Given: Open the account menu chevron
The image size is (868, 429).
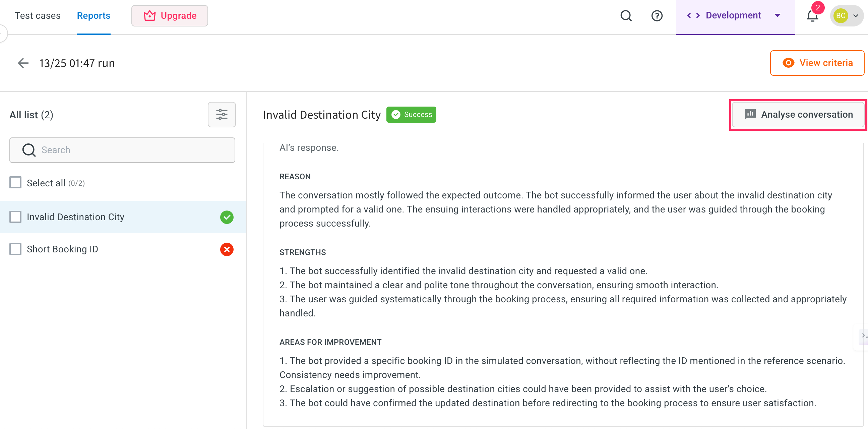Looking at the screenshot, I should pos(856,15).
